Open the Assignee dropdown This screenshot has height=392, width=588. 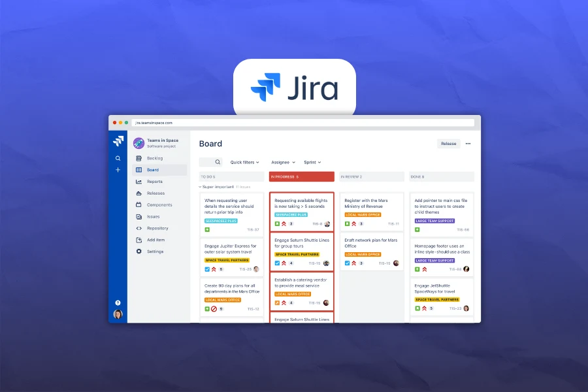(283, 163)
